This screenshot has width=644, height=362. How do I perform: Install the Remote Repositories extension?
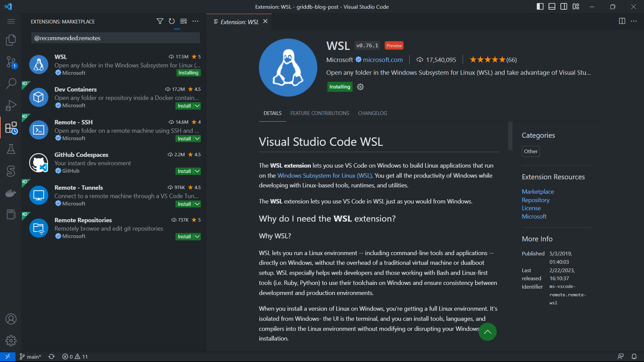(x=184, y=237)
